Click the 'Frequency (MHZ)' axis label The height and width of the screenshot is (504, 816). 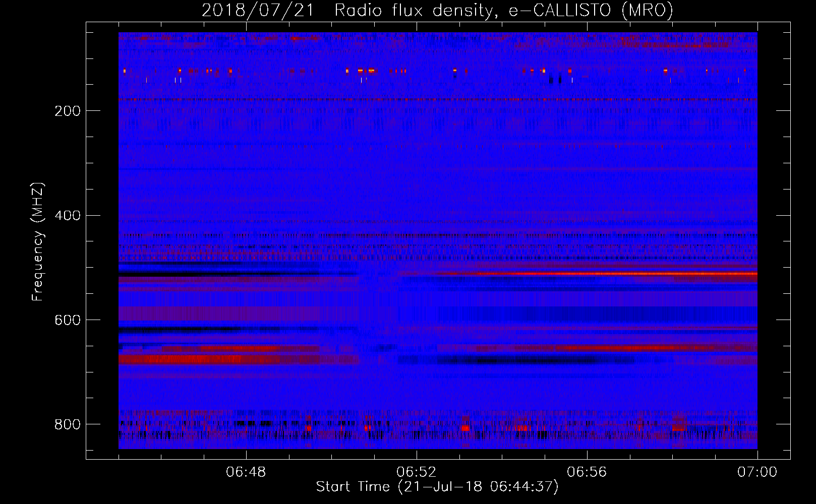coord(38,242)
